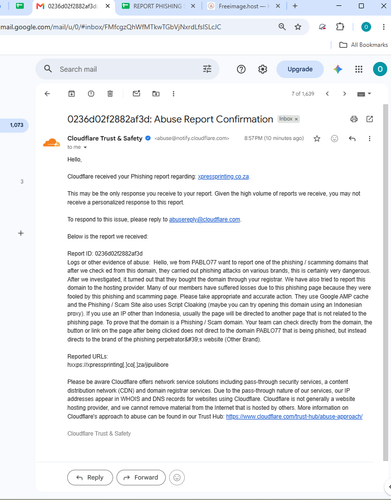The height and width of the screenshot is (500, 391).
Task: Open All Bookmarks folder
Action: tap(363, 45)
